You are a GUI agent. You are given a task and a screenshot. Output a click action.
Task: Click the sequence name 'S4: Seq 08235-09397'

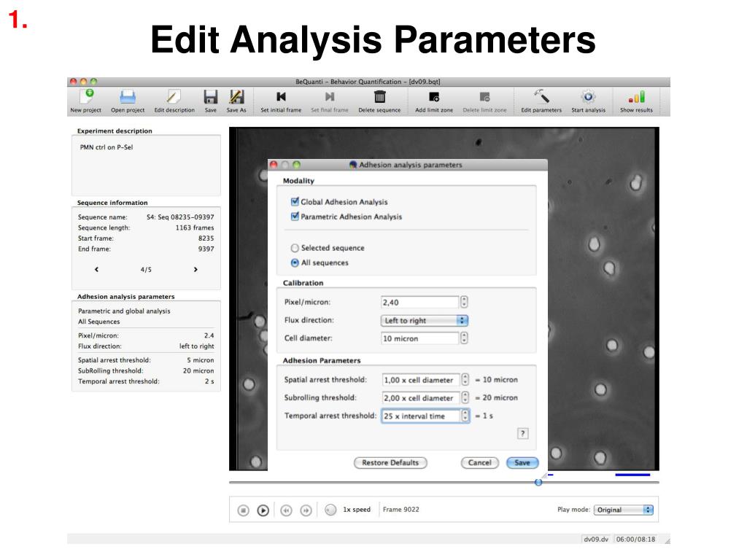180,217
